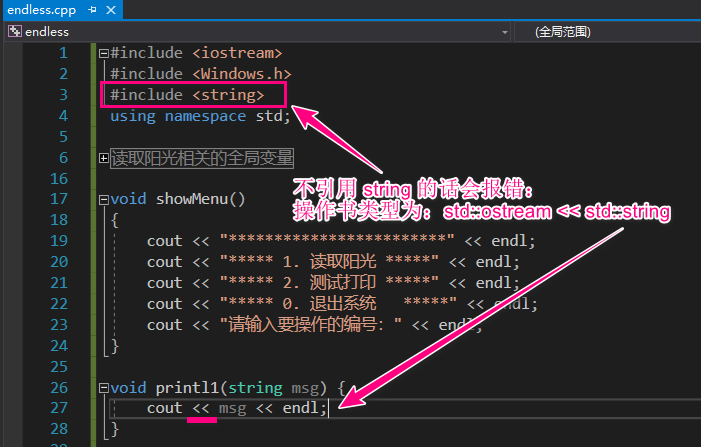Click endl on line 27

[x=300, y=408]
